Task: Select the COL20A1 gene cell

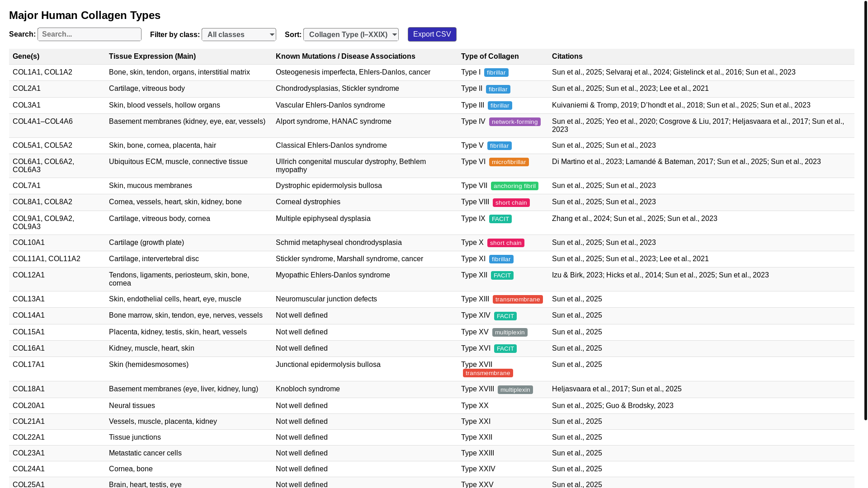Action: 57,406
